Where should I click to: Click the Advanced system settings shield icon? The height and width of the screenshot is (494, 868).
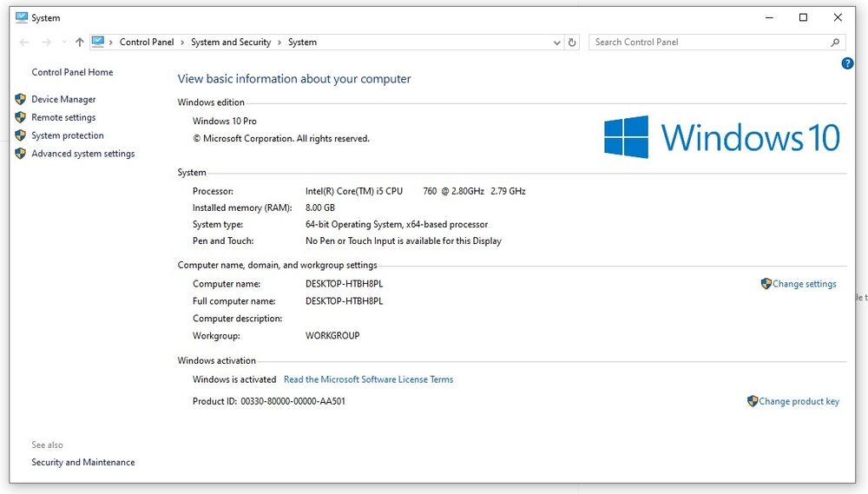coord(21,154)
